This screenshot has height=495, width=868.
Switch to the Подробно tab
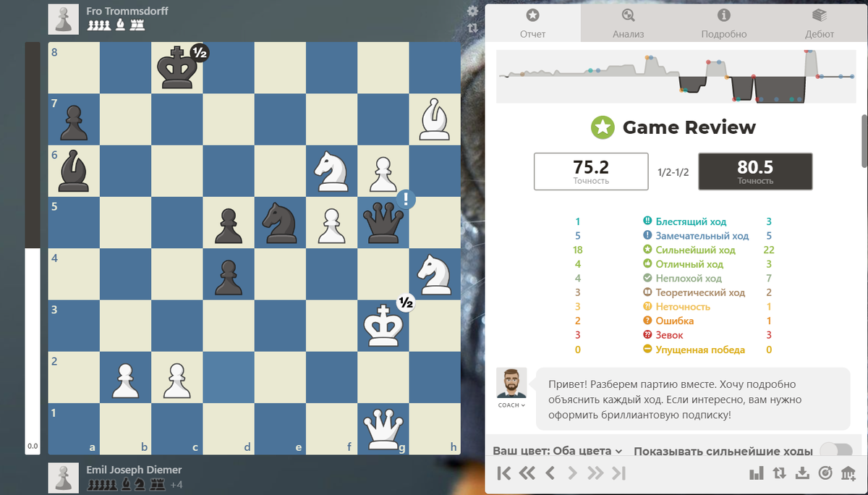[x=723, y=23]
